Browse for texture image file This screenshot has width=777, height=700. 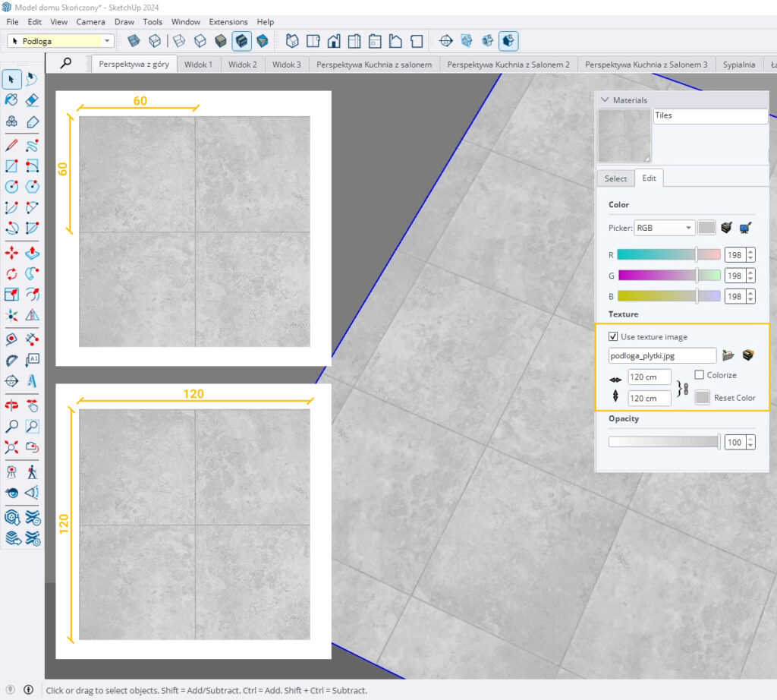click(729, 355)
